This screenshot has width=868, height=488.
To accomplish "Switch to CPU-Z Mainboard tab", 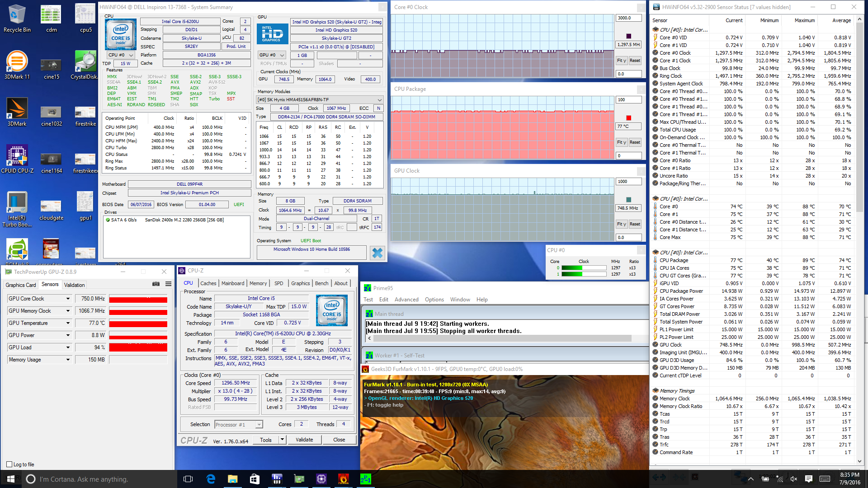I will [233, 283].
